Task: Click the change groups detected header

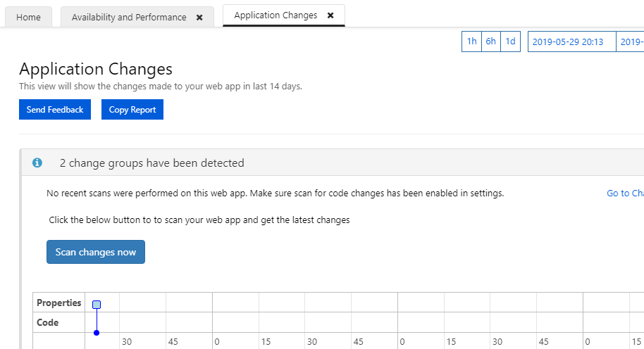Action: 151,163
